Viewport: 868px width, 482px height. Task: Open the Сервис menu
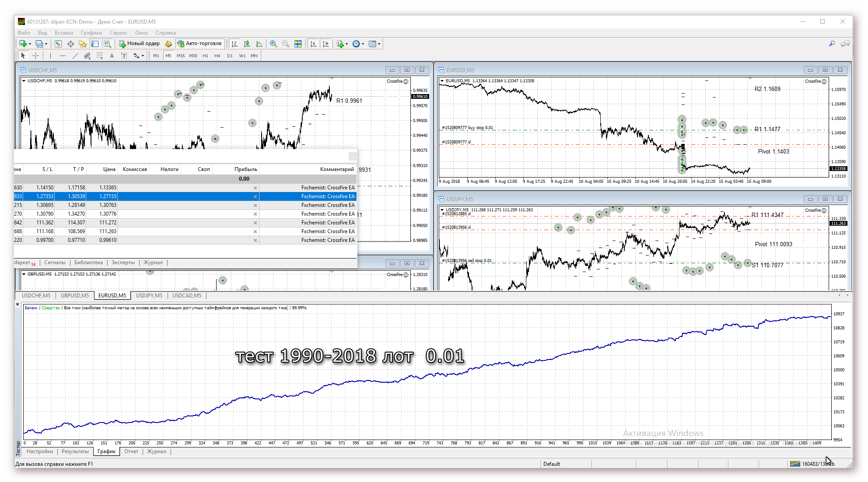pos(119,33)
